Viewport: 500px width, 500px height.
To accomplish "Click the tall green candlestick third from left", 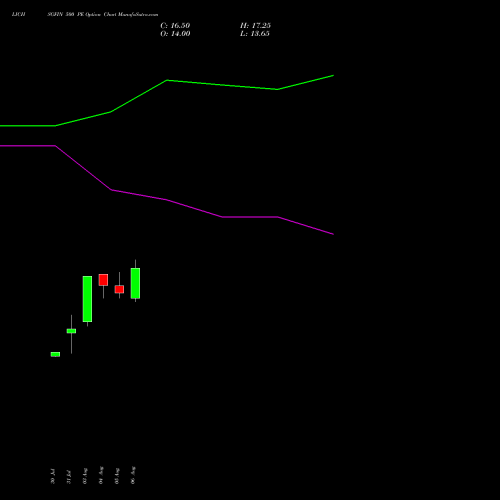I will click(87, 299).
